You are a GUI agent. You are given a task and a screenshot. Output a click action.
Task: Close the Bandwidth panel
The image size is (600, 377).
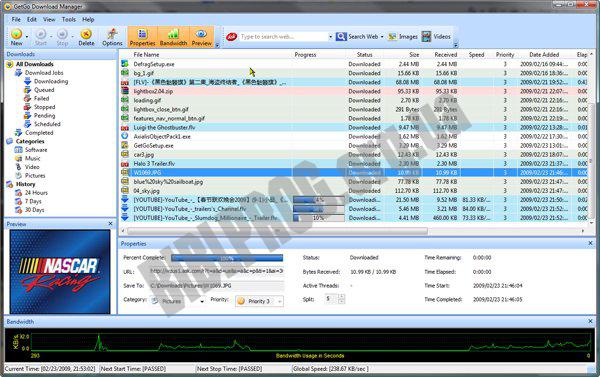590,321
